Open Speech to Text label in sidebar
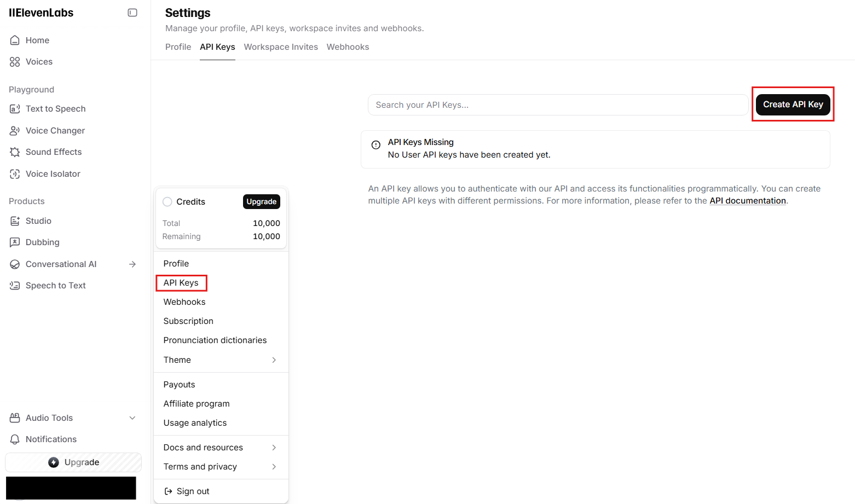The image size is (855, 504). [56, 286]
